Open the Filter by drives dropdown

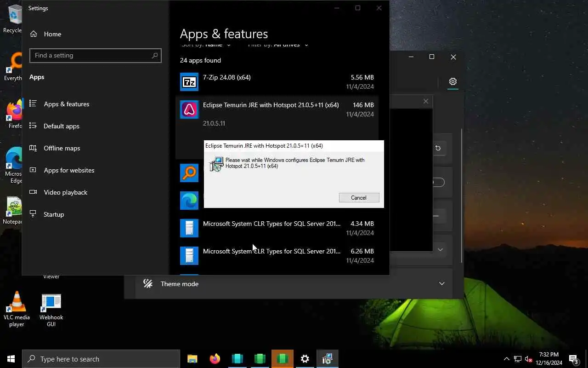(278, 45)
